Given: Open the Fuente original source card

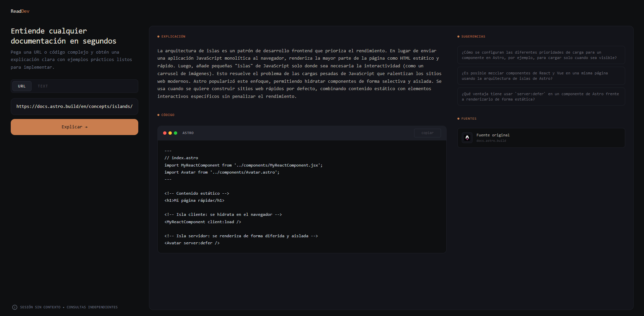Looking at the screenshot, I should [x=541, y=138].
